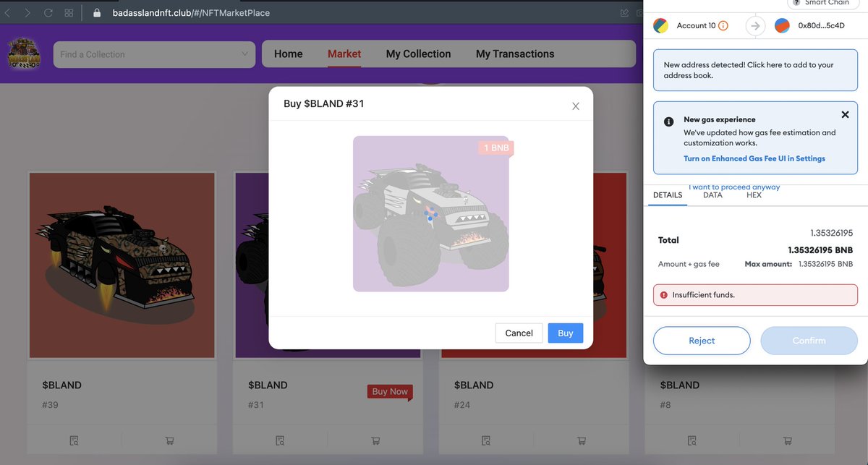This screenshot has width=868, height=465.
Task: Click total amount 1.35326195 BNB
Action: click(x=820, y=250)
